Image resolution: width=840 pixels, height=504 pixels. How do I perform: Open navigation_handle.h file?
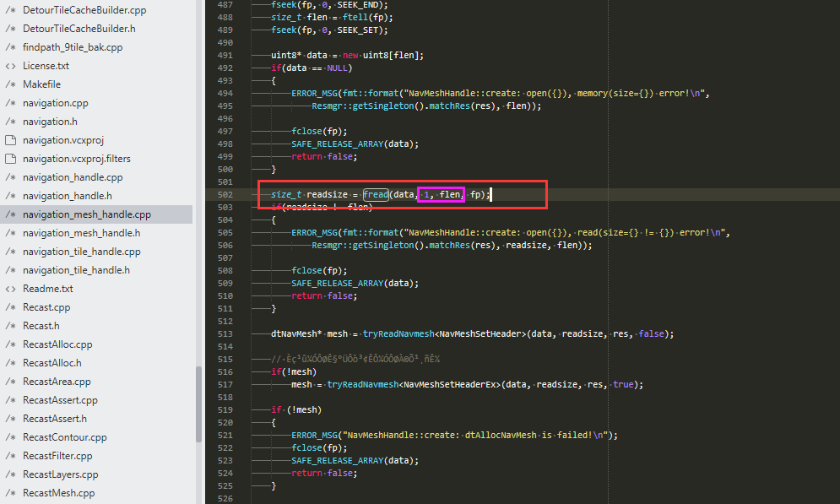click(x=67, y=196)
